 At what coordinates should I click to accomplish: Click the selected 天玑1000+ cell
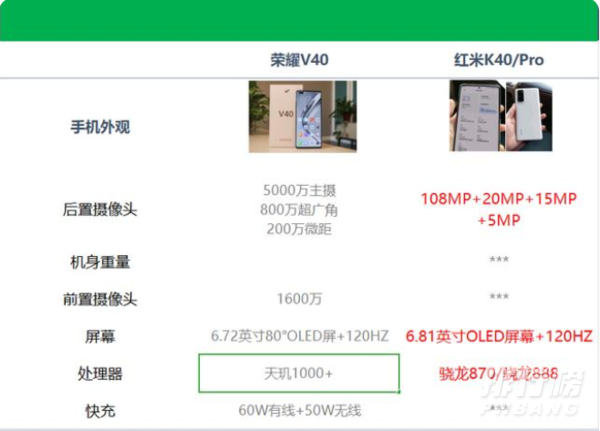(299, 373)
